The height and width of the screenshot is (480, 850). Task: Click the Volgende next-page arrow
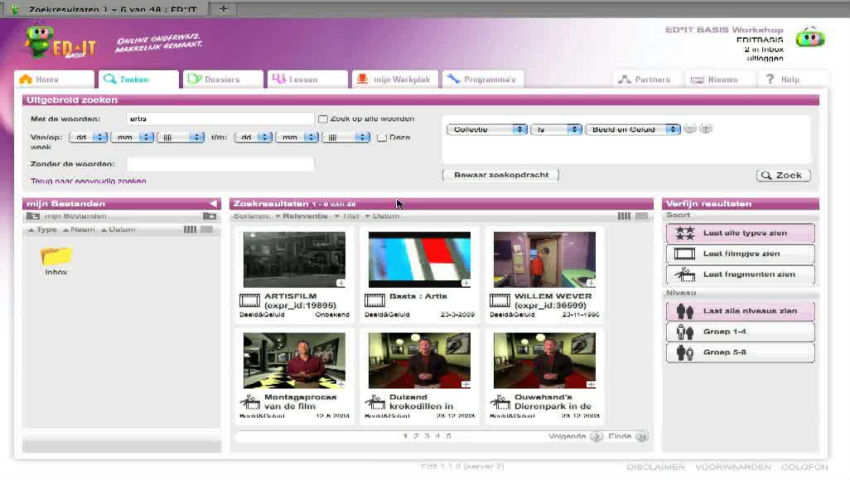(x=596, y=437)
